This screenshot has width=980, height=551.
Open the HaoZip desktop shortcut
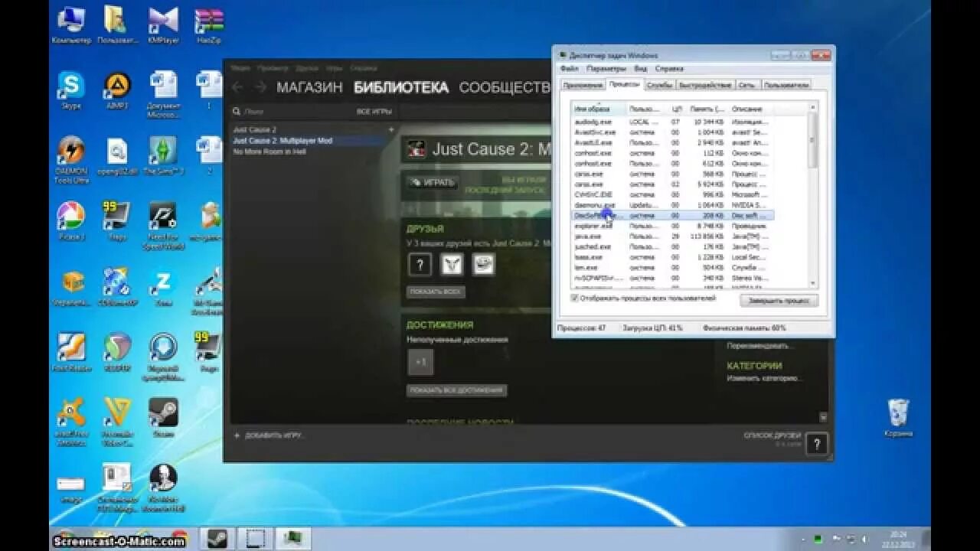pos(209,24)
